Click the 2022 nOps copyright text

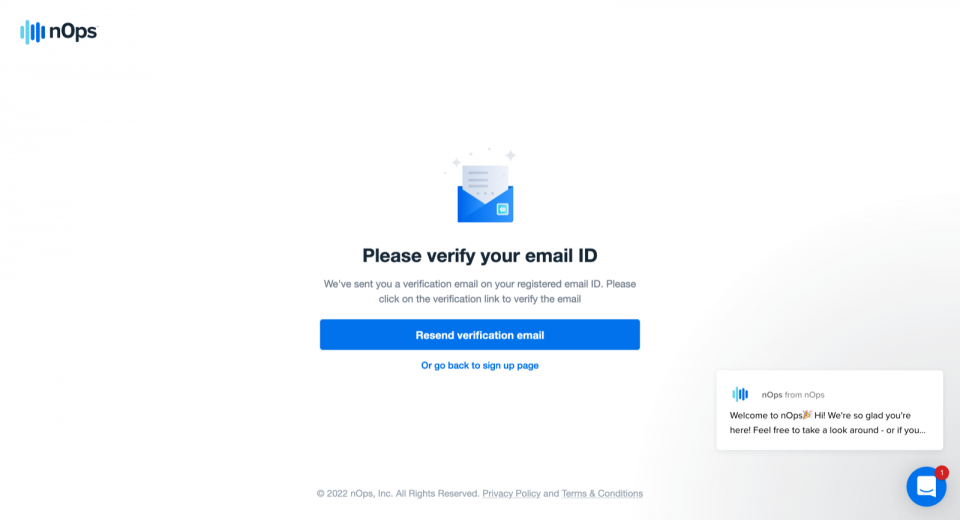coord(398,493)
